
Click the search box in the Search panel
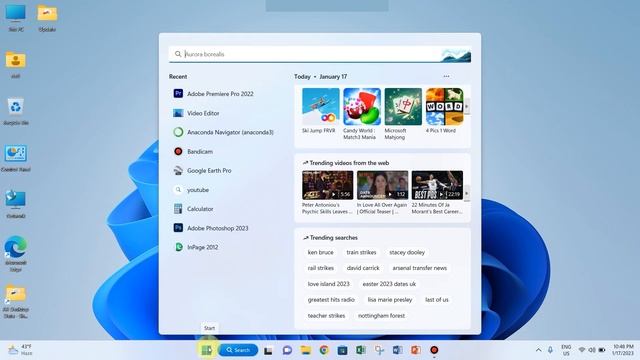tap(320, 54)
